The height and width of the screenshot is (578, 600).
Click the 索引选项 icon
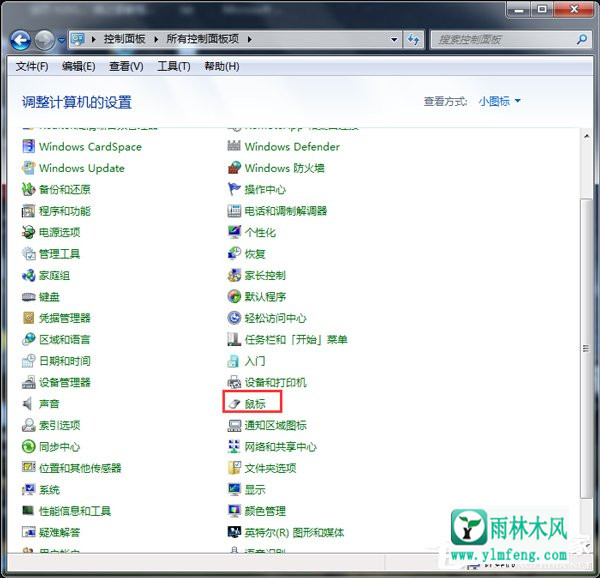point(28,425)
